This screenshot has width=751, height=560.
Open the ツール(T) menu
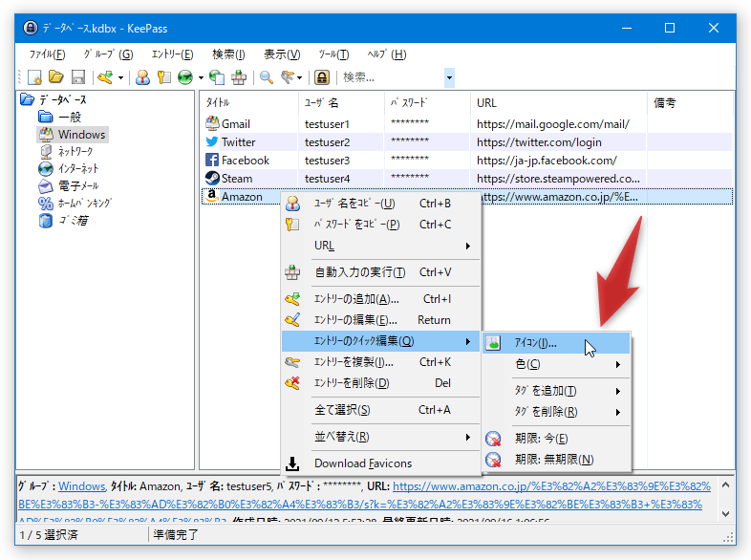pos(333,54)
